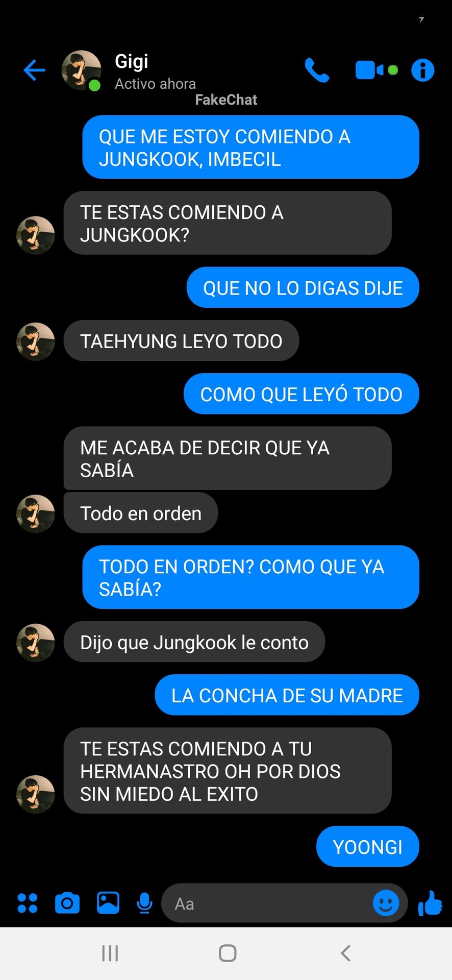Tap avatar beside TAEHYUNG LEYO TODO message
The width and height of the screenshot is (452, 980).
point(36,341)
